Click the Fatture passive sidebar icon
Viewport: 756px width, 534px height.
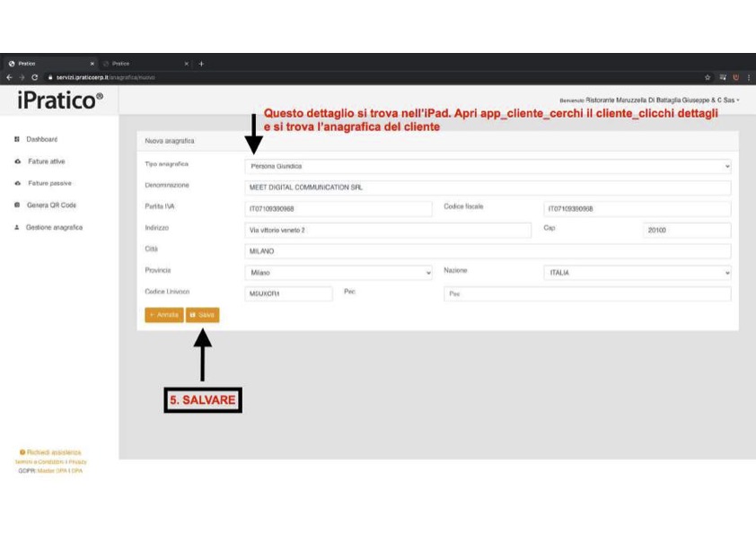17,183
